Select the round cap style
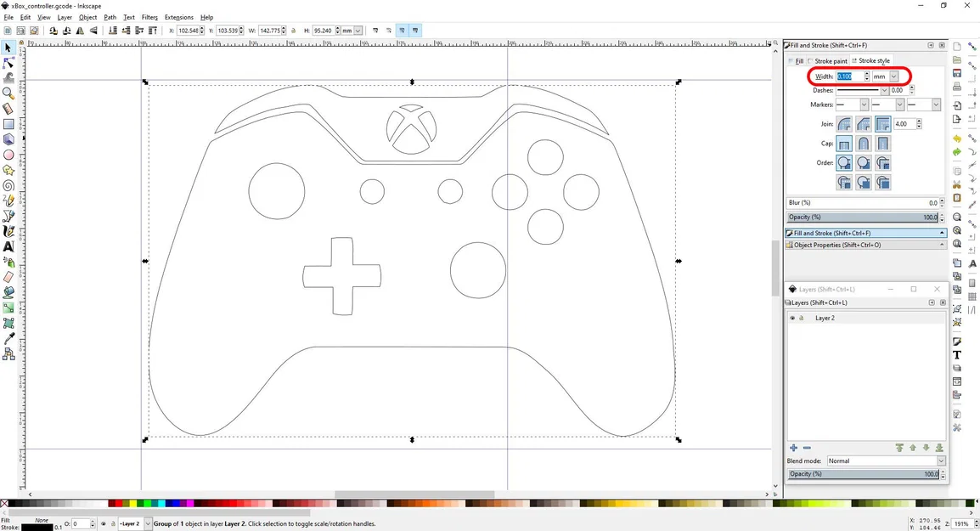The height and width of the screenshot is (531, 980). click(863, 144)
